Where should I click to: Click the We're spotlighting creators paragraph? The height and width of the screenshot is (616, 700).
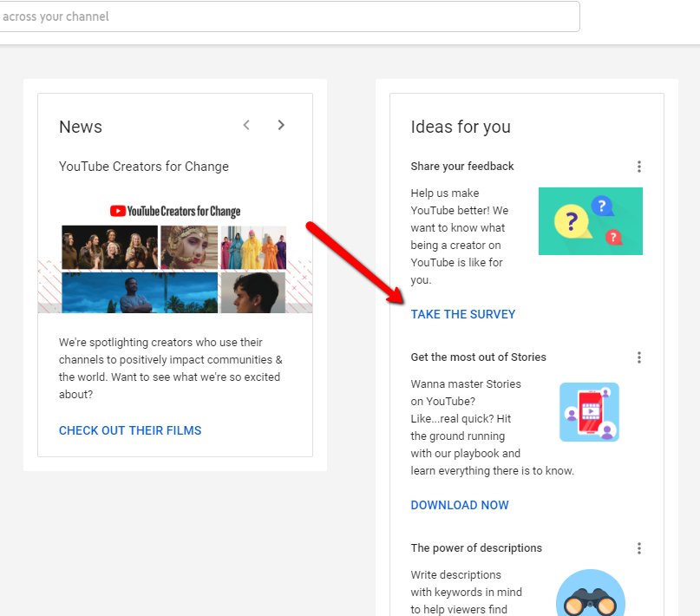(x=171, y=368)
